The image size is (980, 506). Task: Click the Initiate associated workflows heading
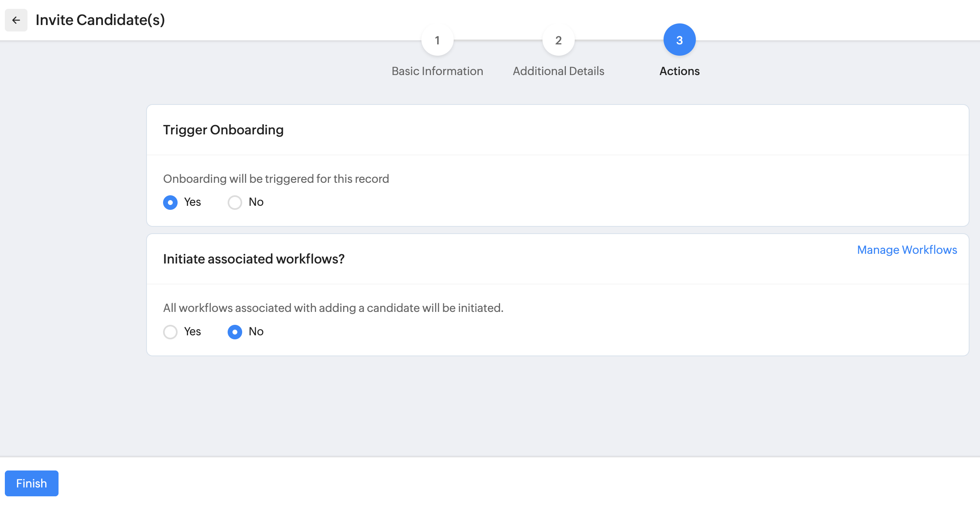click(253, 259)
